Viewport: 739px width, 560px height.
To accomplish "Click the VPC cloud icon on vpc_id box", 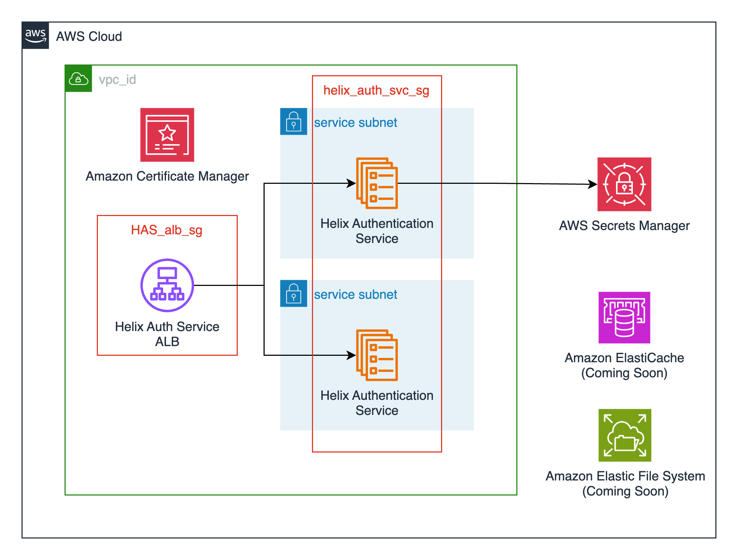I will 79,79.
